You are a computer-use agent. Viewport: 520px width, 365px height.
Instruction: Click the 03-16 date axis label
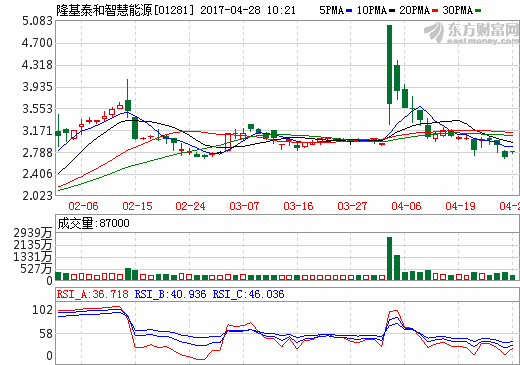[298, 206]
